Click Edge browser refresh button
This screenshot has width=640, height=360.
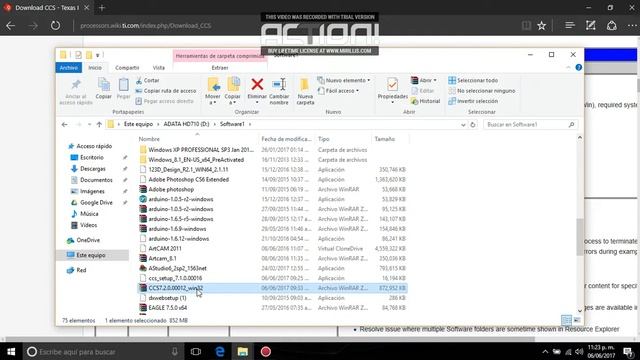[55, 26]
